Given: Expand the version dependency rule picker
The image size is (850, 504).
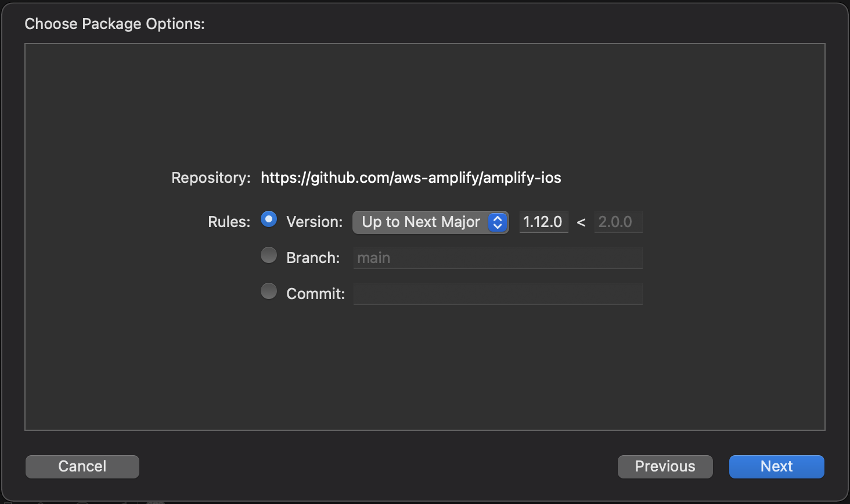Looking at the screenshot, I should 430,222.
